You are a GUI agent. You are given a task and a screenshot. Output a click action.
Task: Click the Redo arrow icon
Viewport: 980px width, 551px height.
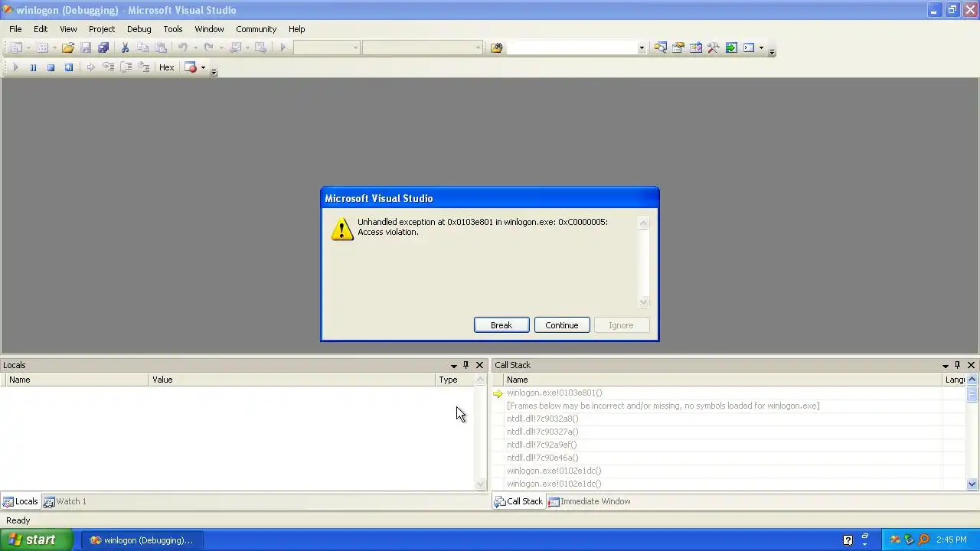click(208, 47)
